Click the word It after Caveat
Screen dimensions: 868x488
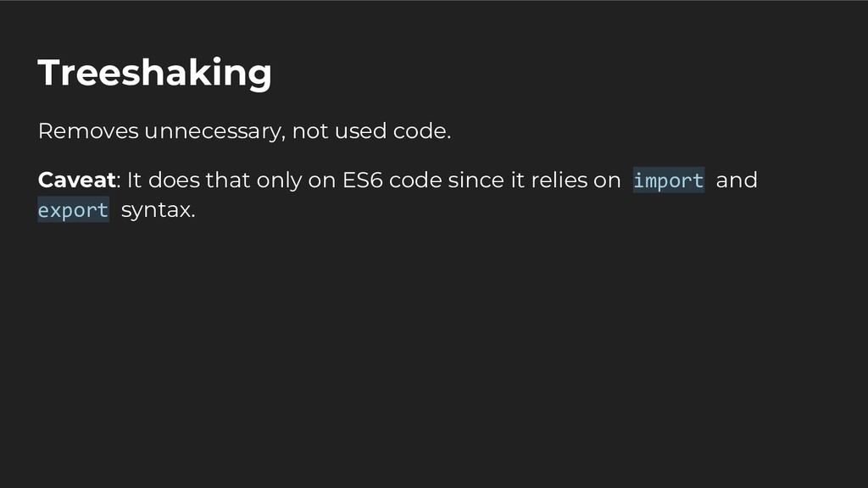coord(134,180)
